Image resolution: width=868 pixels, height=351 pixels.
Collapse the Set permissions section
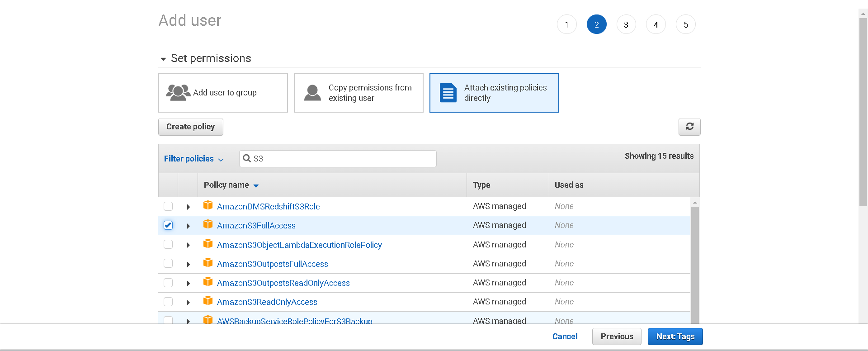click(x=163, y=59)
